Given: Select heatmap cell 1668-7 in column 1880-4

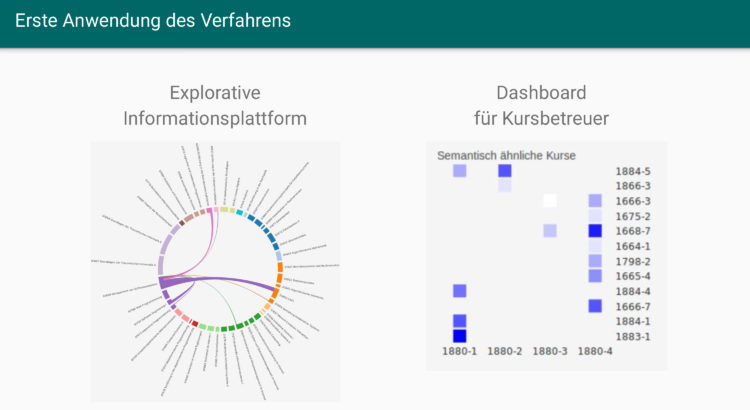Looking at the screenshot, I should tap(595, 231).
